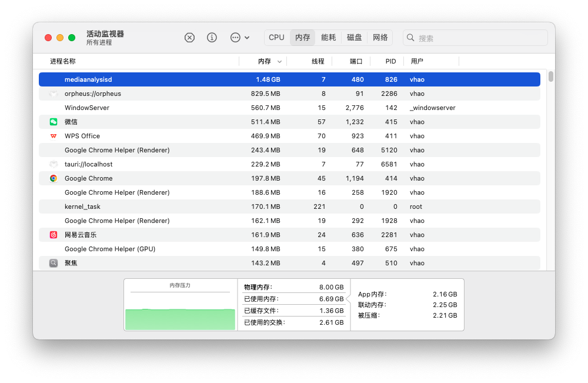The image size is (588, 383).
Task: Click the Spotlight 聚焦 magnifier icon
Action: (54, 263)
